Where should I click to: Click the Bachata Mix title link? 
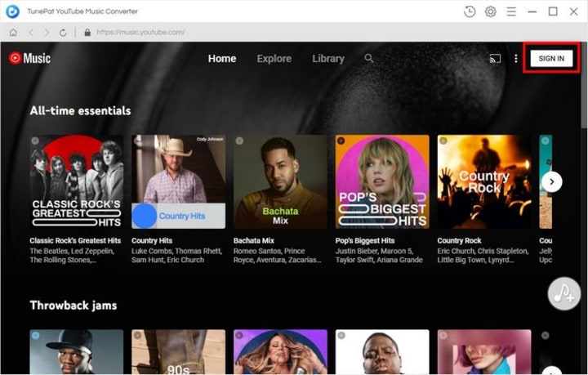coord(254,241)
